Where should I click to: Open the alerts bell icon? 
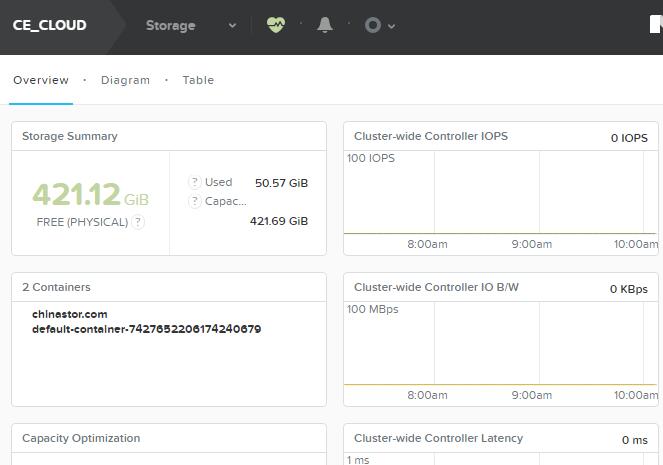324,25
